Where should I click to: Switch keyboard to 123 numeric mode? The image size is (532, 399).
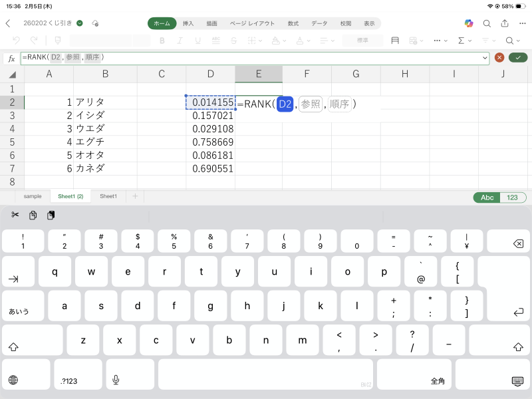pos(513,197)
